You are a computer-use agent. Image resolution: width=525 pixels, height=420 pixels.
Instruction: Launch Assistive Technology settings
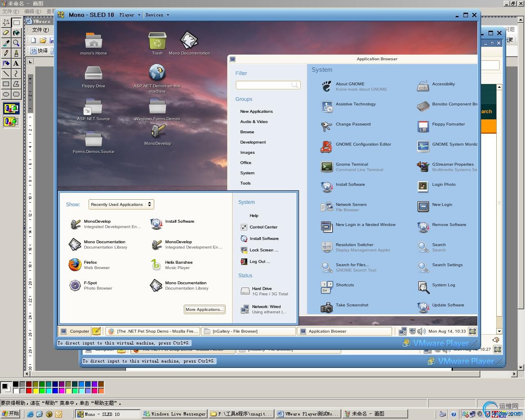[x=349, y=106]
